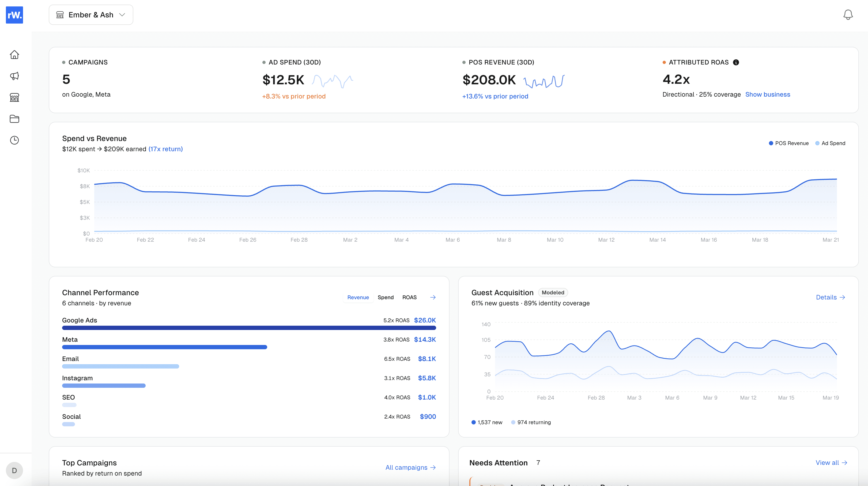Click the Google Ads revenue bar

(x=249, y=327)
